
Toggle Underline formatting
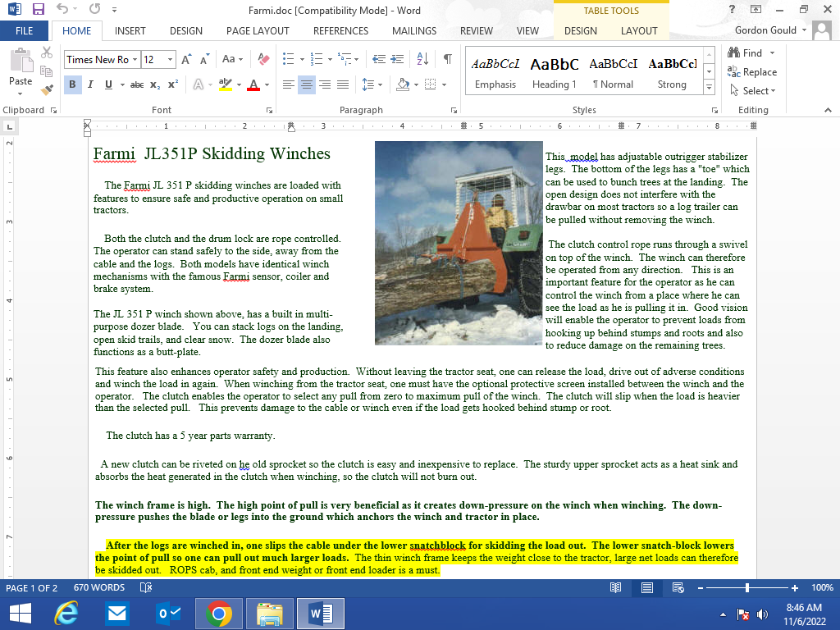pyautogui.click(x=107, y=84)
